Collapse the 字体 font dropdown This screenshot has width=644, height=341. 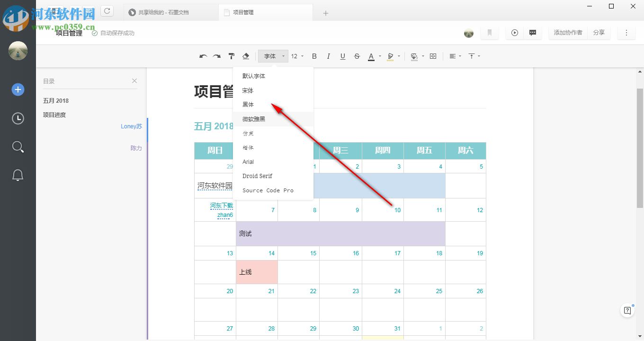tap(273, 56)
